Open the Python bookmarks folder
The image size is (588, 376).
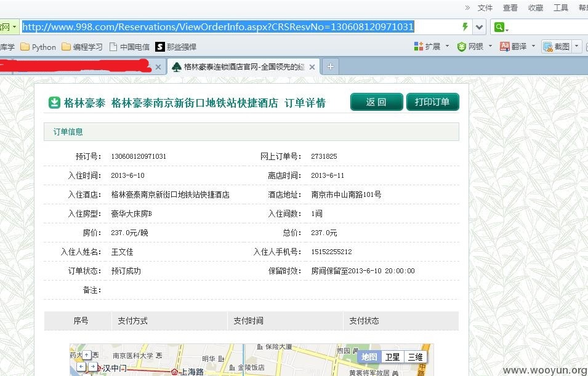(38, 47)
